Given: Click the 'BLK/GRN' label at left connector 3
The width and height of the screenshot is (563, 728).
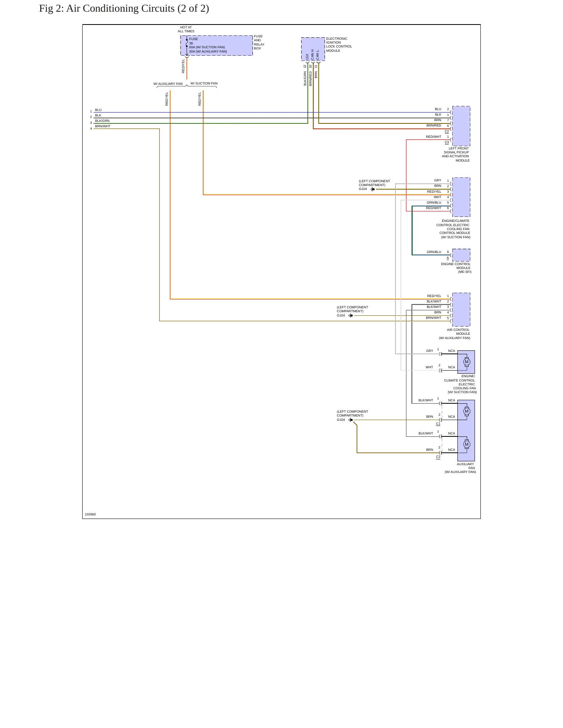Looking at the screenshot, I should coord(102,121).
